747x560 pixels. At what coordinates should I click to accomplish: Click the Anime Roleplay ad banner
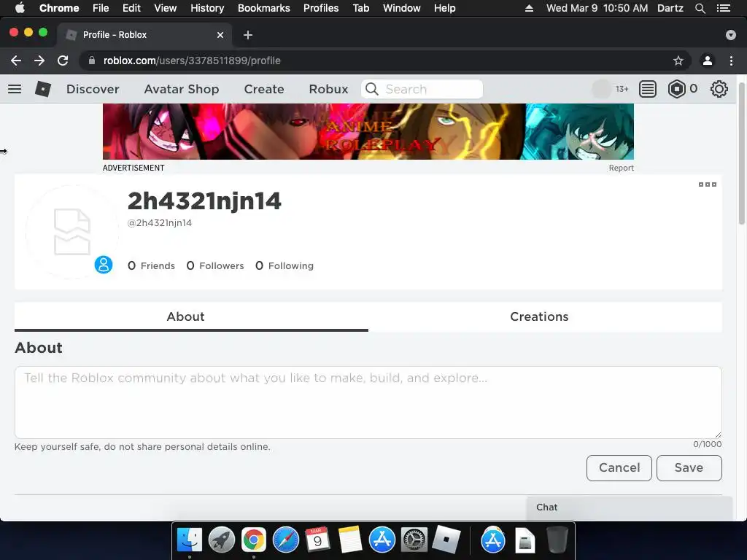pos(368,131)
